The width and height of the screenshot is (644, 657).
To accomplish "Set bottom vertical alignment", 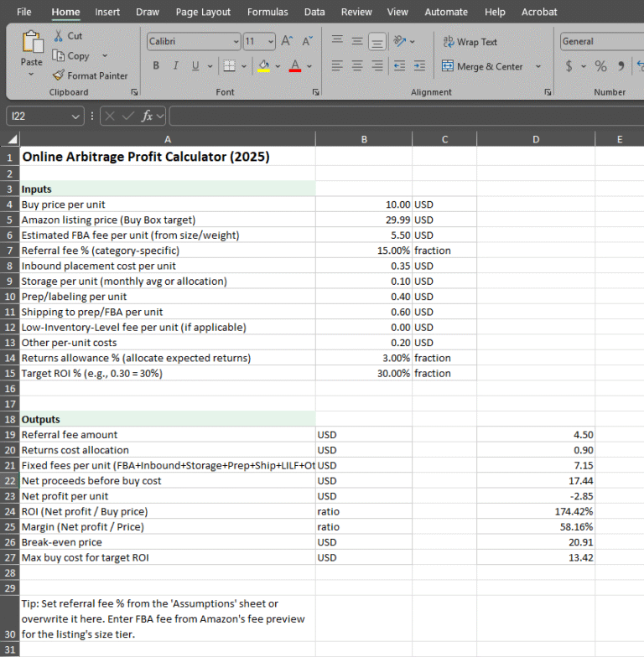I will (377, 42).
